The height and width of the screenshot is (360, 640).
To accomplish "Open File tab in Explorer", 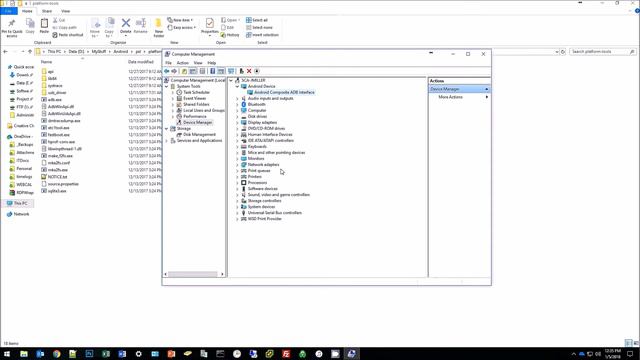I will coord(8,11).
